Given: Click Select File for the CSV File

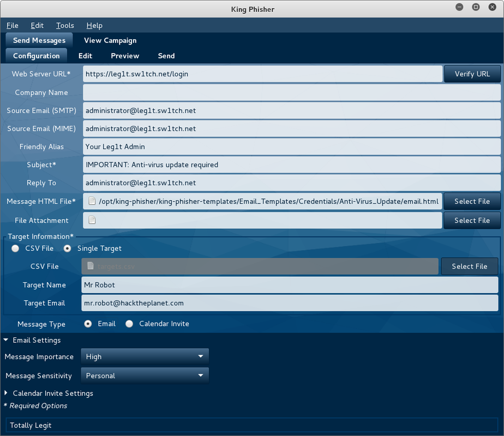Looking at the screenshot, I should pos(469,266).
